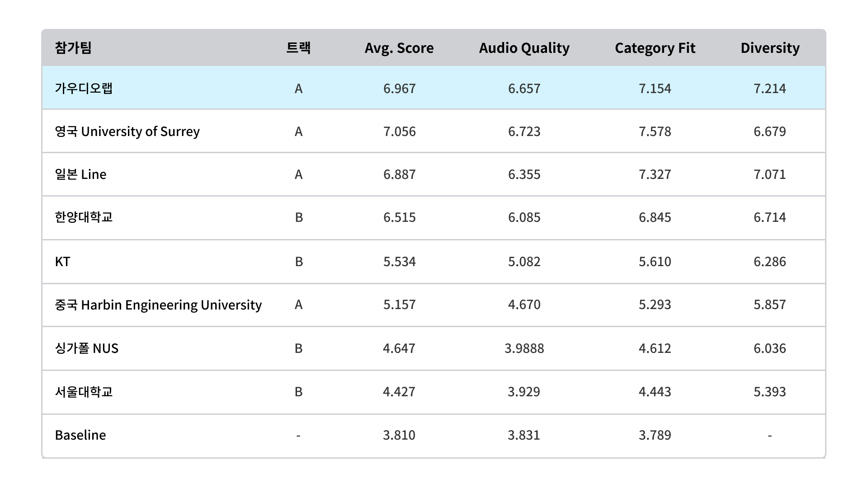Click the Avg. Score column header
The width and height of the screenshot is (868, 488).
(399, 48)
